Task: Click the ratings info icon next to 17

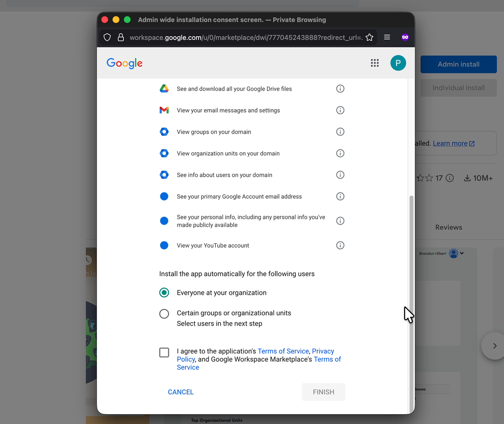Action: click(x=450, y=178)
